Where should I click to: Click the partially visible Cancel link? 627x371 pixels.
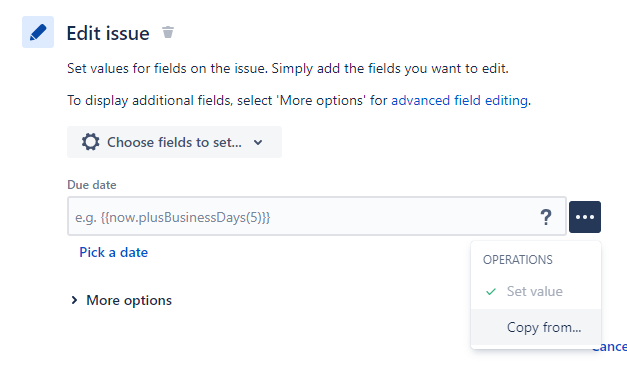(609, 347)
